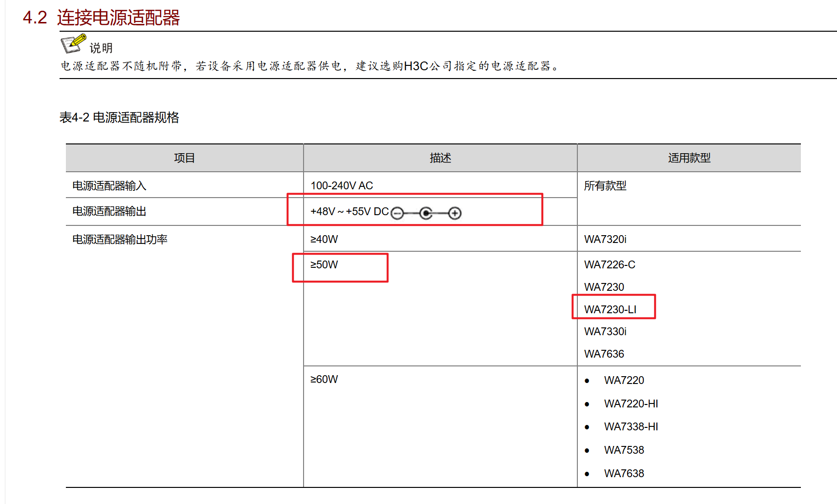The image size is (837, 504).
Task: Click the "WA7638" bullet item
Action: (x=624, y=474)
